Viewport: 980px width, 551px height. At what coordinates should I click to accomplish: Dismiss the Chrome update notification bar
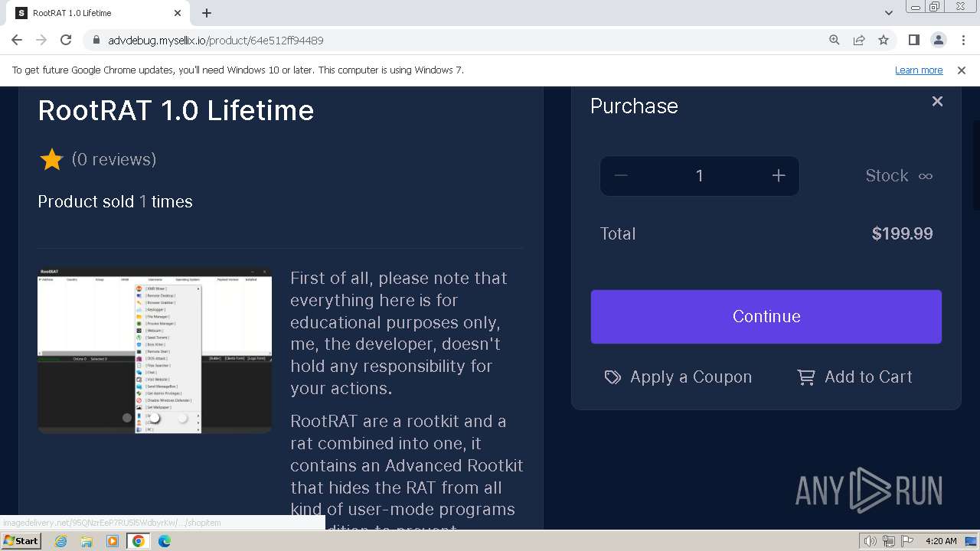tap(962, 70)
